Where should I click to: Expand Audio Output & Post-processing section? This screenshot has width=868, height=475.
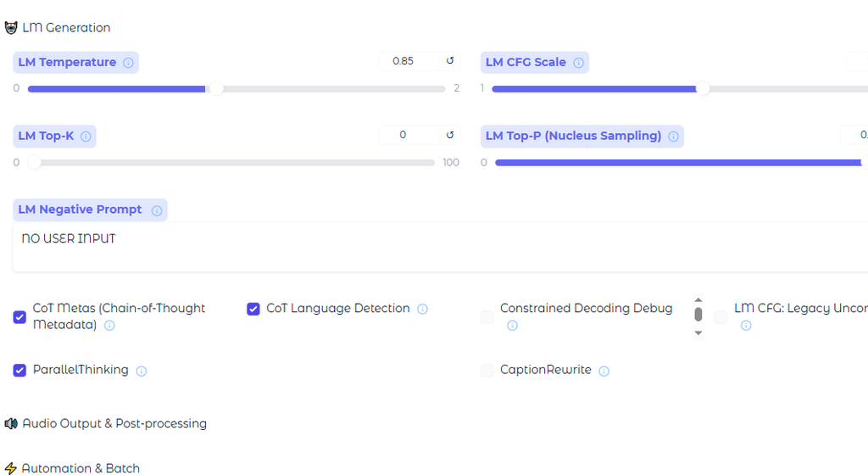coord(106,423)
